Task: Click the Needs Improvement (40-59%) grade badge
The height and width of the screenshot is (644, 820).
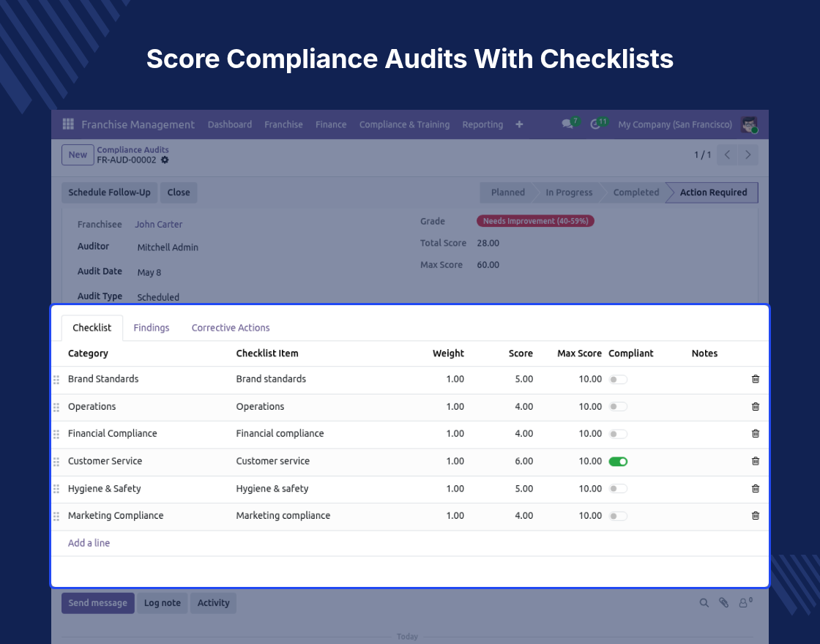Action: [x=535, y=221]
